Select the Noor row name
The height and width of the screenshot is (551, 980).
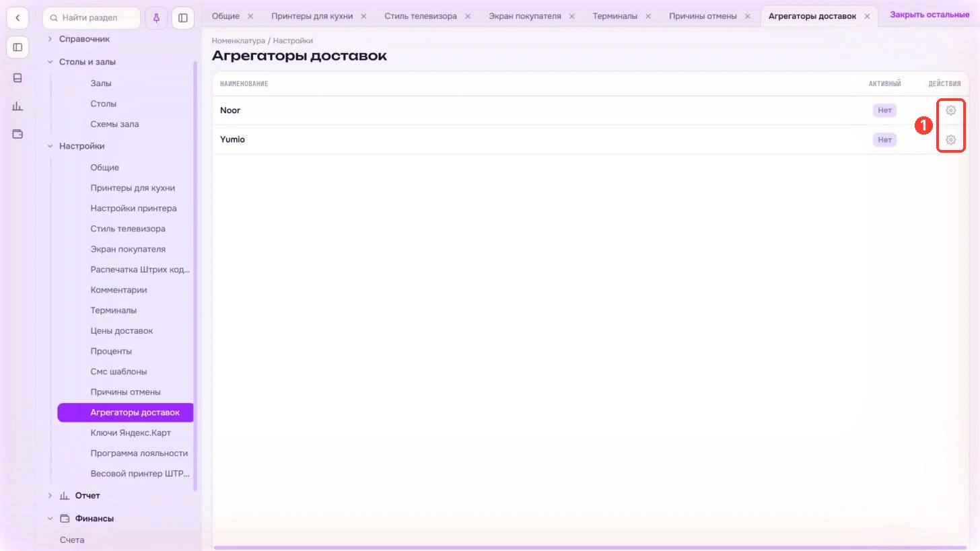click(230, 110)
